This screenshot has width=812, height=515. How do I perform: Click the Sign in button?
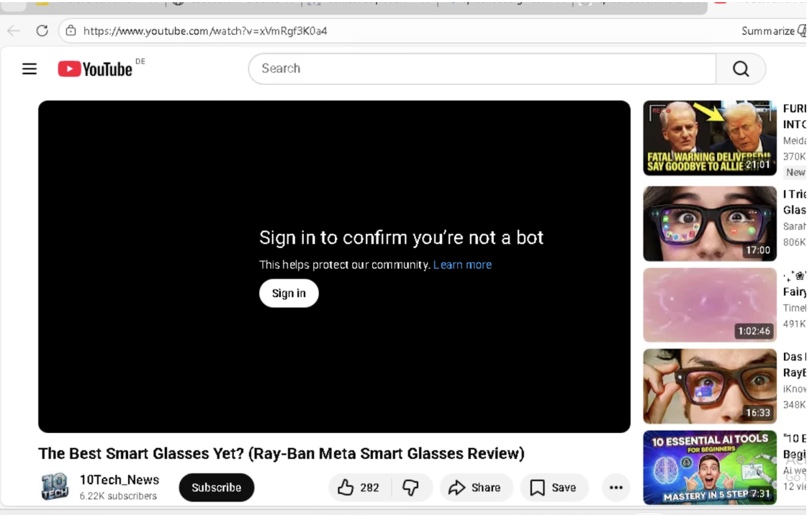tap(289, 293)
